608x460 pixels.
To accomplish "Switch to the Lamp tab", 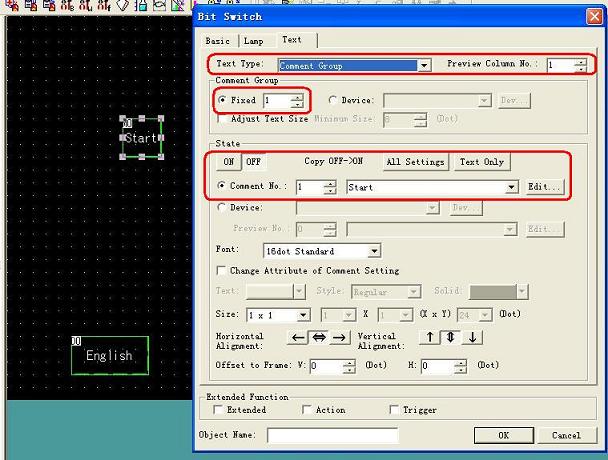I will [253, 41].
